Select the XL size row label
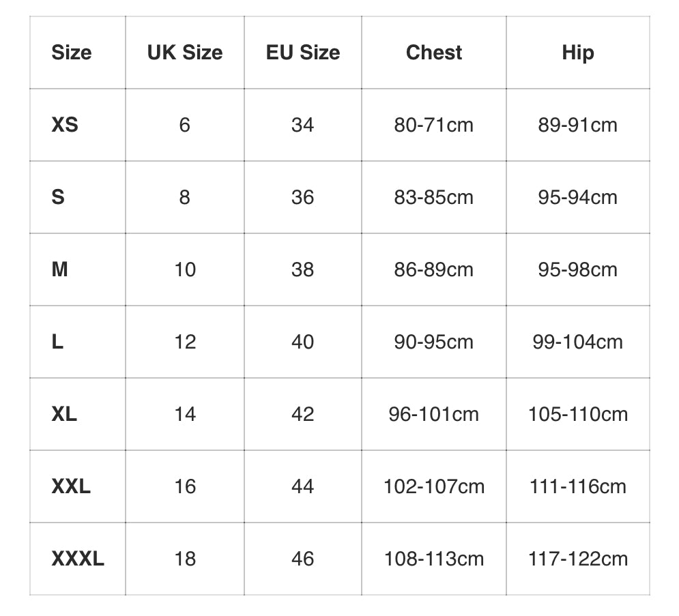The image size is (679, 616). 64,414
